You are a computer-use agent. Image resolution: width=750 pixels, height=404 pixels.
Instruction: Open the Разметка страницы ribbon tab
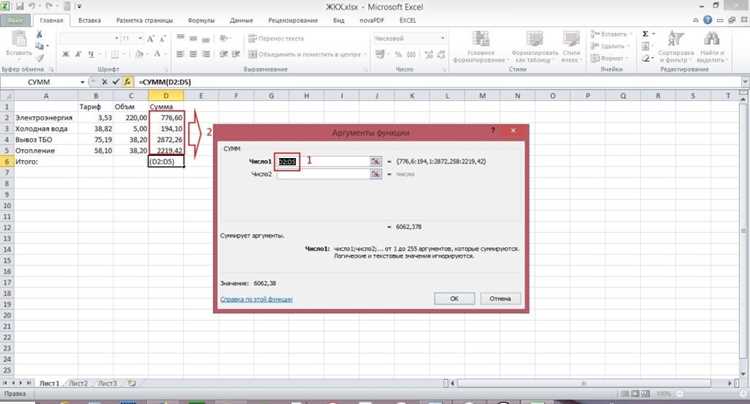pos(144,21)
